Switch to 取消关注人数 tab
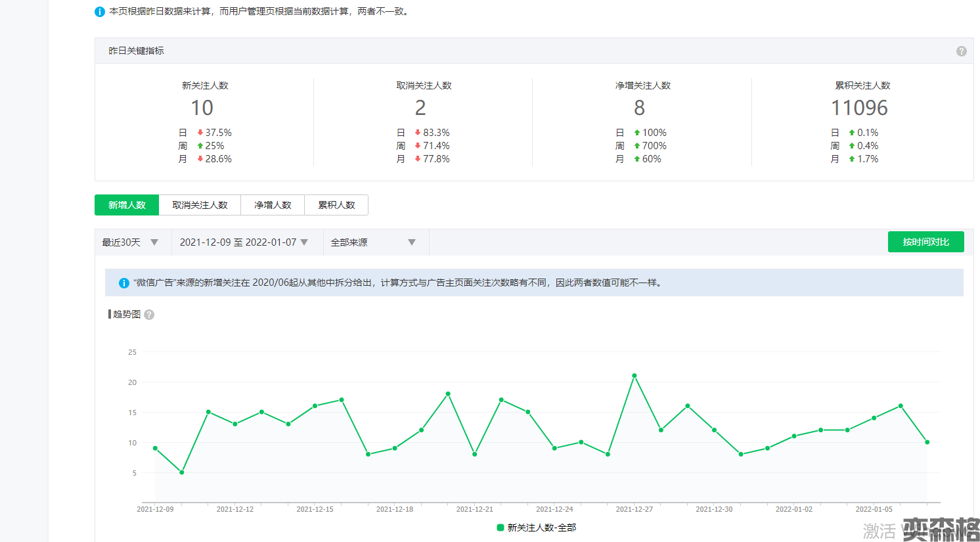Screen dimensions: 980x542 click(x=200, y=205)
